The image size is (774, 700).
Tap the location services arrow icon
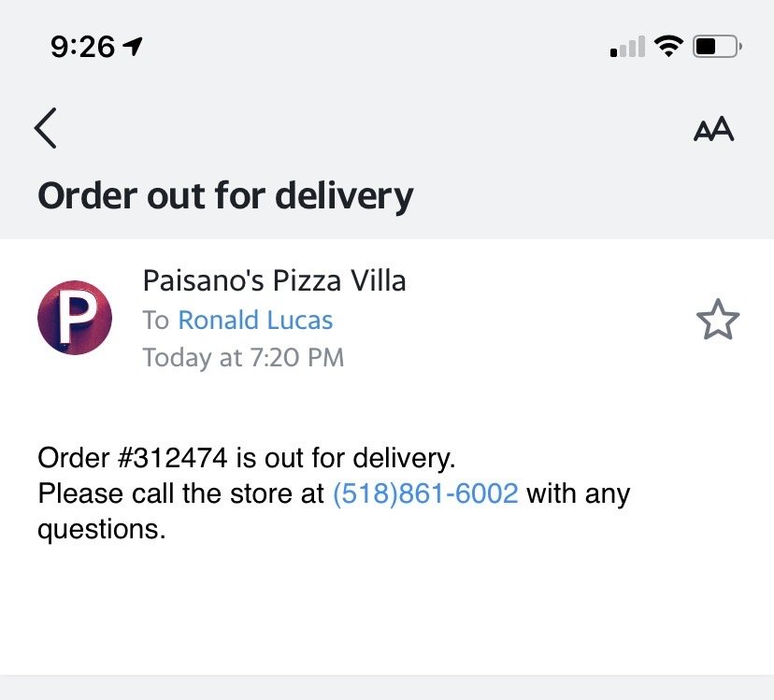pos(133,47)
